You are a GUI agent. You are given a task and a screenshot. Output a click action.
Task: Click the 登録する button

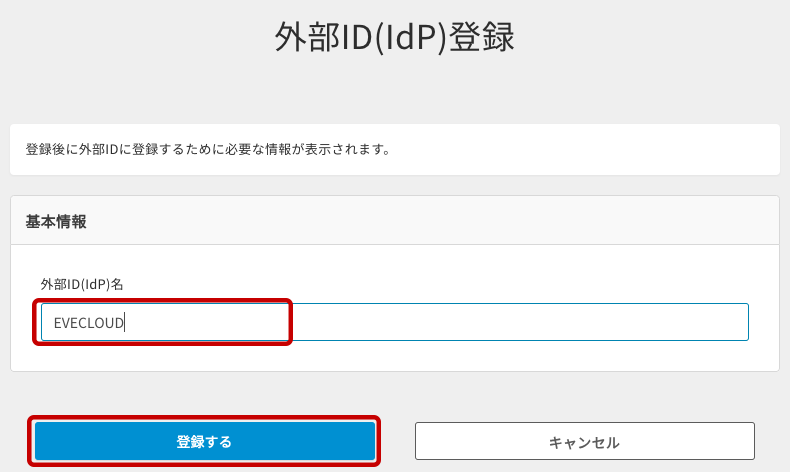click(x=205, y=441)
